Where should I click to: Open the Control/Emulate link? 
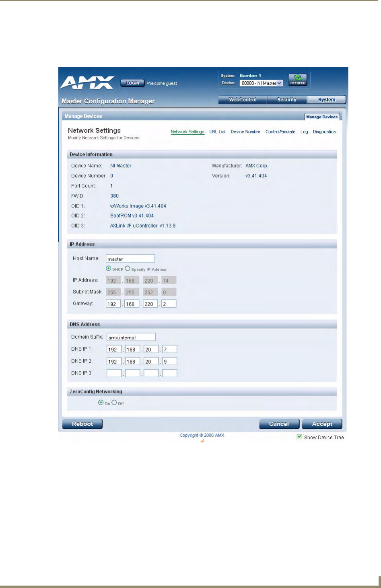pos(280,132)
